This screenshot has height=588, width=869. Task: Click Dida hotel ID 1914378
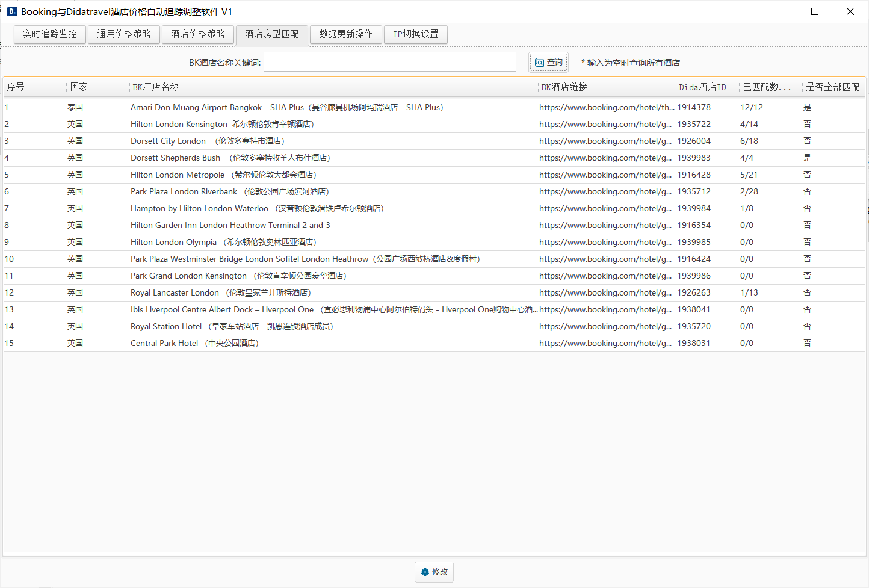(694, 107)
